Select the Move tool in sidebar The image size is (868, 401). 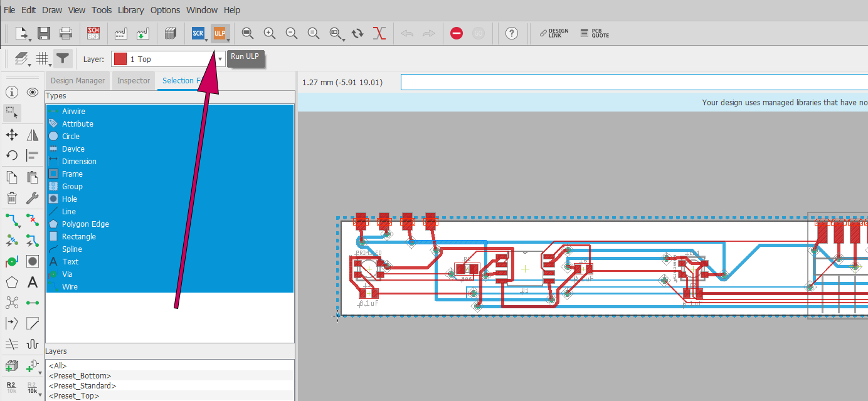[x=12, y=135]
